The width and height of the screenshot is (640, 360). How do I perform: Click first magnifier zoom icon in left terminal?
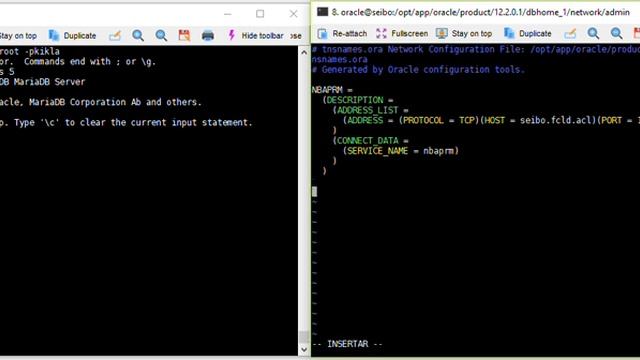coord(138,36)
